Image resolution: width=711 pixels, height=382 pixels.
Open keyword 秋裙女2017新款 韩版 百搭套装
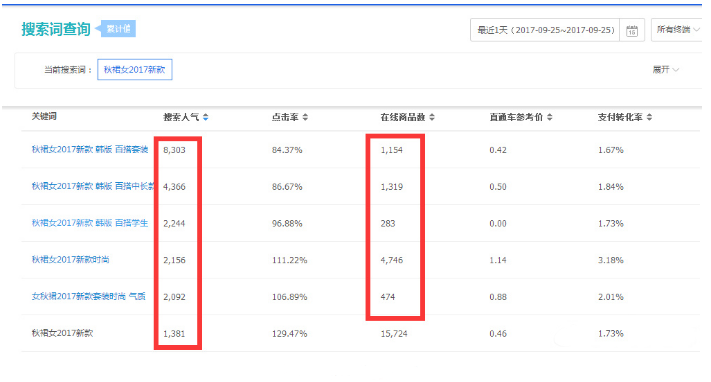click(x=90, y=149)
